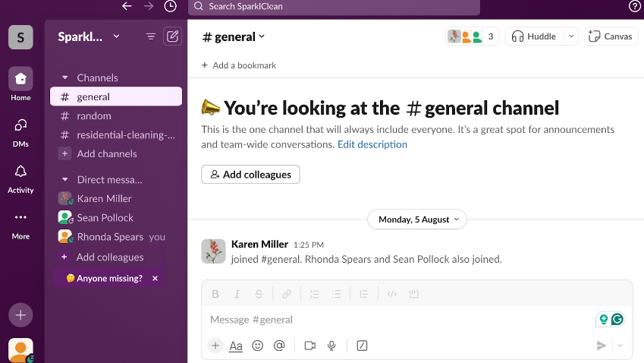The image size is (644, 363).
Task: View the 3 channel members
Action: click(x=472, y=36)
